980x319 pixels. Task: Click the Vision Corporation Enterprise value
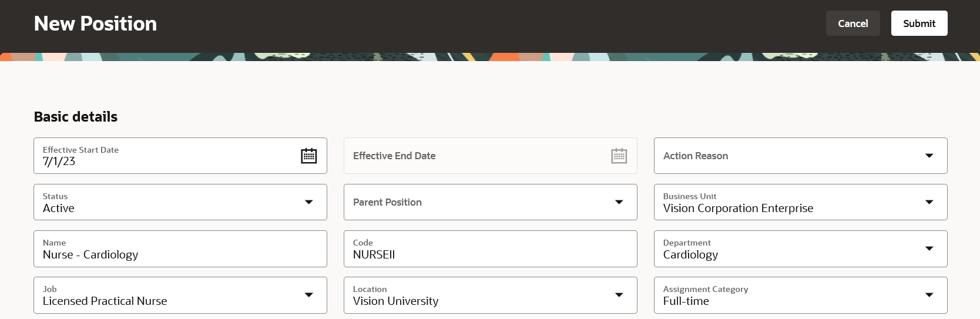738,209
